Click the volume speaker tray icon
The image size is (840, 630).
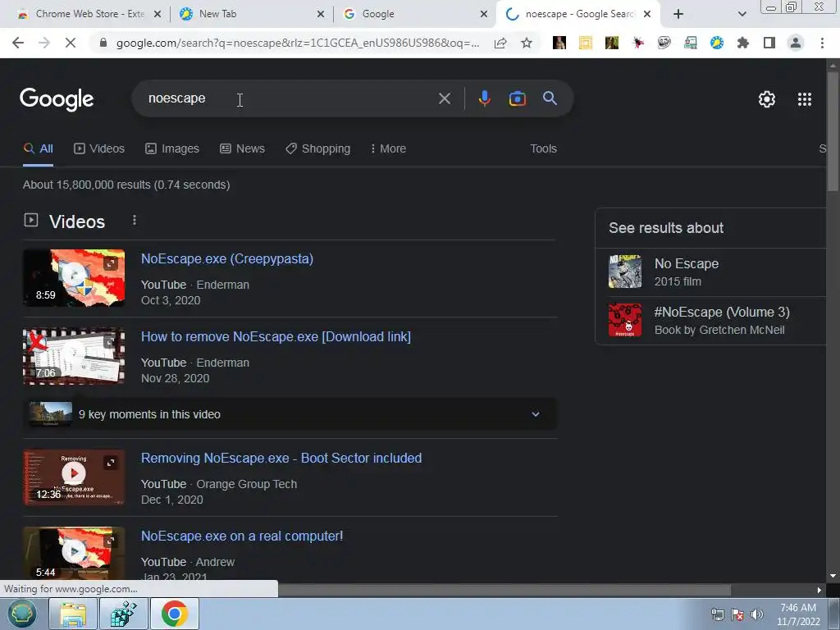(756, 614)
